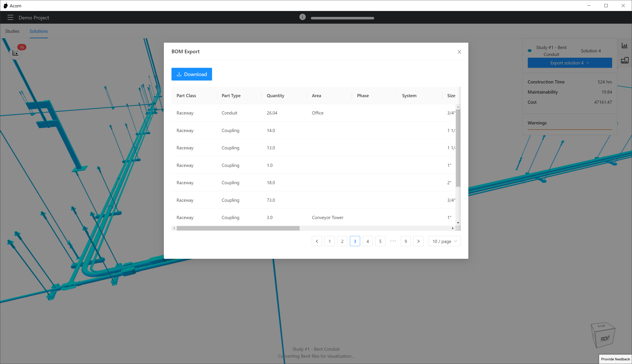Click the Size column header
Screen dimensions: 632x364
point(451,95)
